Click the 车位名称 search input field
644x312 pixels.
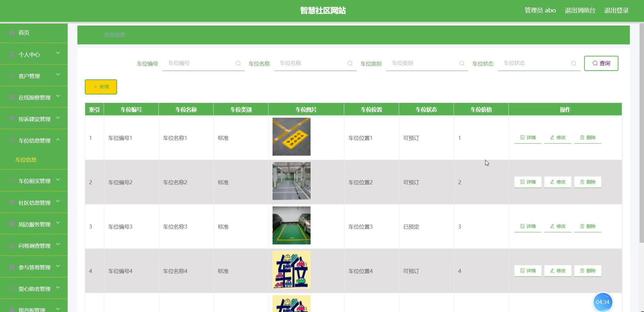[311, 63]
